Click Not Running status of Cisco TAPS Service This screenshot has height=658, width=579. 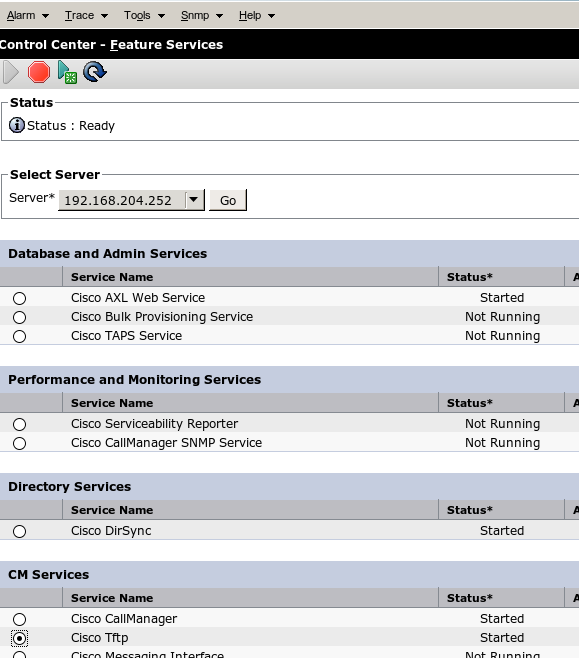502,335
